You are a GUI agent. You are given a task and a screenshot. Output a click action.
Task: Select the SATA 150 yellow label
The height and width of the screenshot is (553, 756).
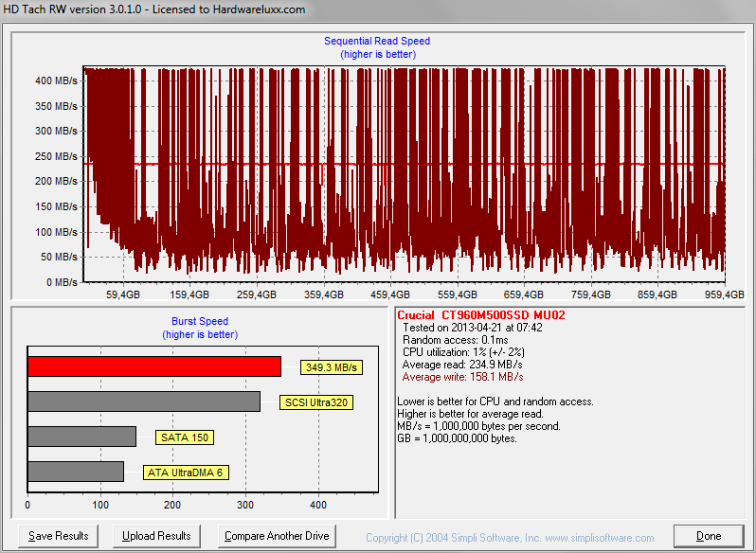(185, 437)
